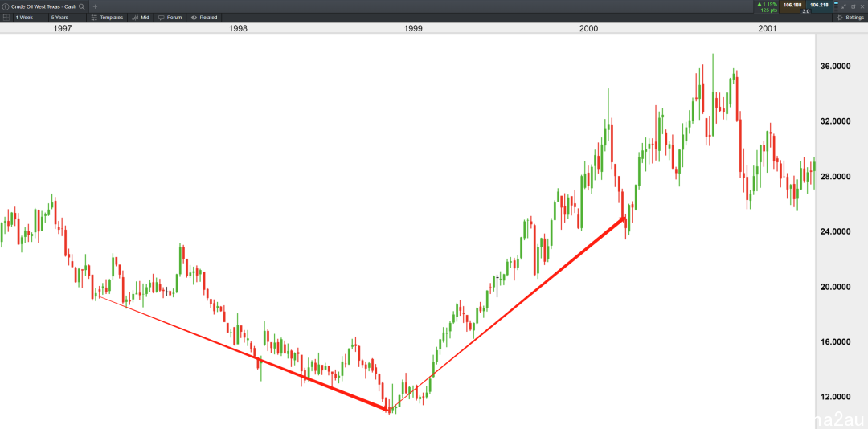Show Related instruments
The image size is (868, 429).
tap(203, 17)
